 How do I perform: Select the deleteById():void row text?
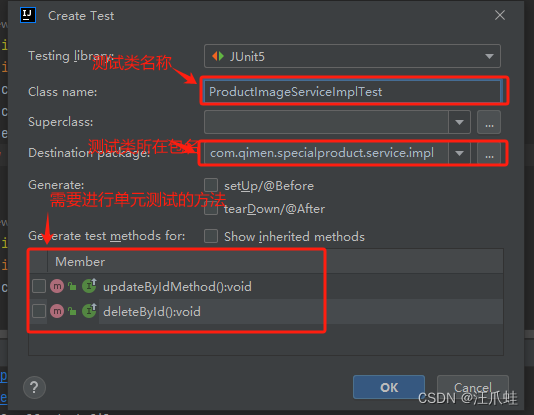152,312
